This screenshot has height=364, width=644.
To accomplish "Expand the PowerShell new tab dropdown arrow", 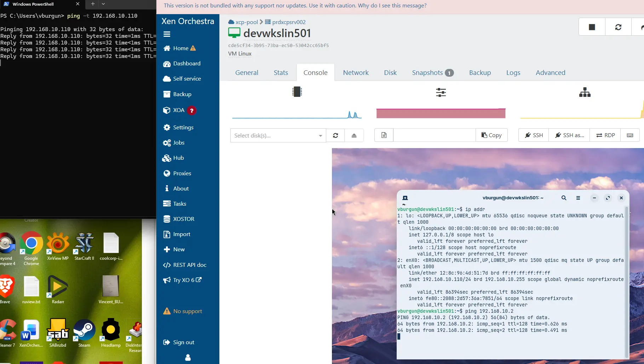I will coord(103,4).
